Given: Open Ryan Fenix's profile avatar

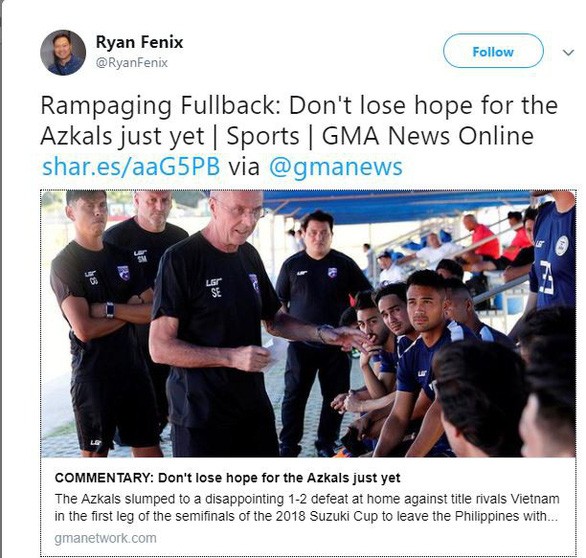Looking at the screenshot, I should tap(63, 53).
